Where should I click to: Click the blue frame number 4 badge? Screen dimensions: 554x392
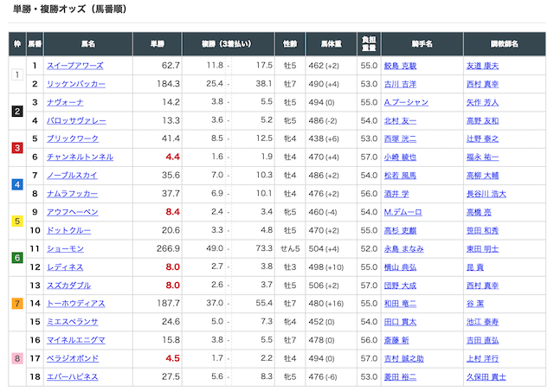click(x=16, y=184)
